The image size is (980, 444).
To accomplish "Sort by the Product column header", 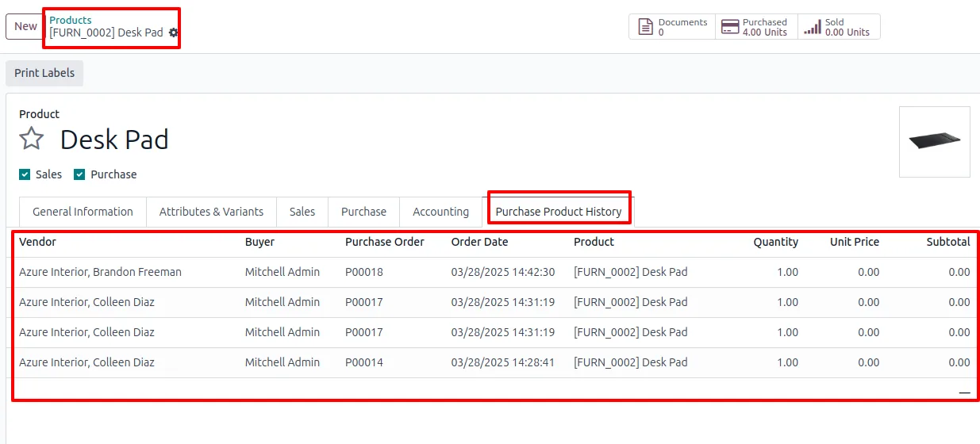I will tap(594, 242).
